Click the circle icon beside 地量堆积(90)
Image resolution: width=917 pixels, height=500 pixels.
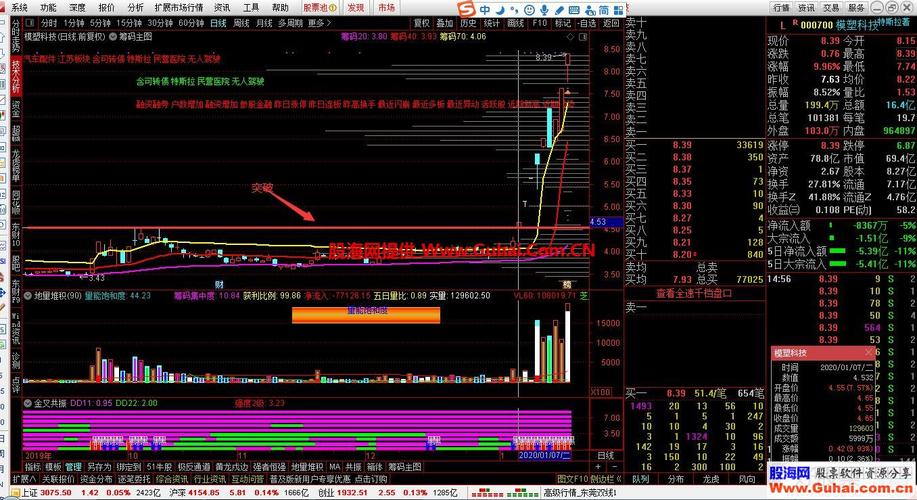click(27, 296)
